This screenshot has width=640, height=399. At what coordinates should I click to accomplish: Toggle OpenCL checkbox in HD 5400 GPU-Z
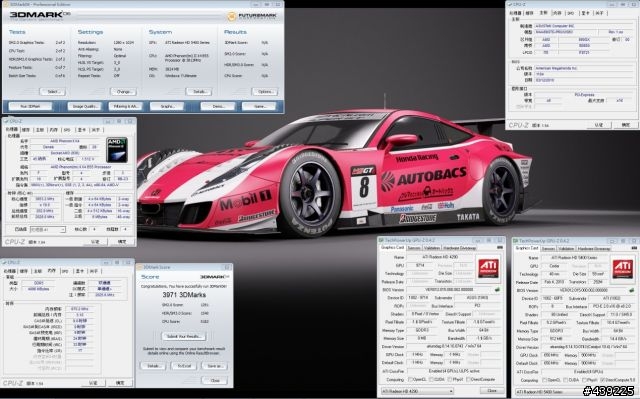(545, 380)
